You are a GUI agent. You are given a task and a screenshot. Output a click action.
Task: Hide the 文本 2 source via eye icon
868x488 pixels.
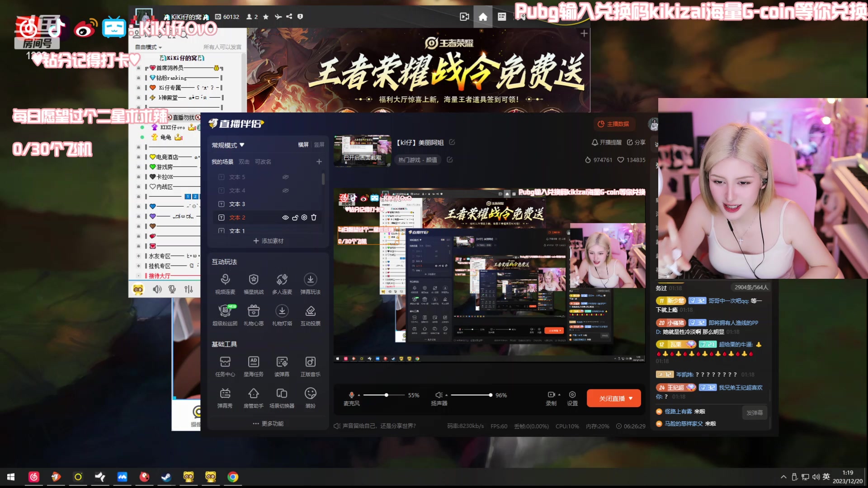click(285, 217)
